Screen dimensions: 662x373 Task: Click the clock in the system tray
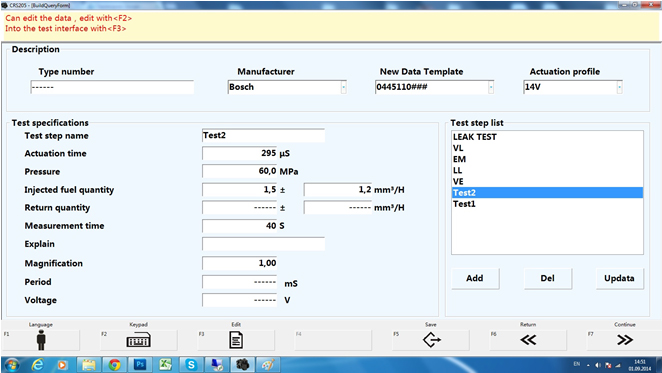(640, 365)
